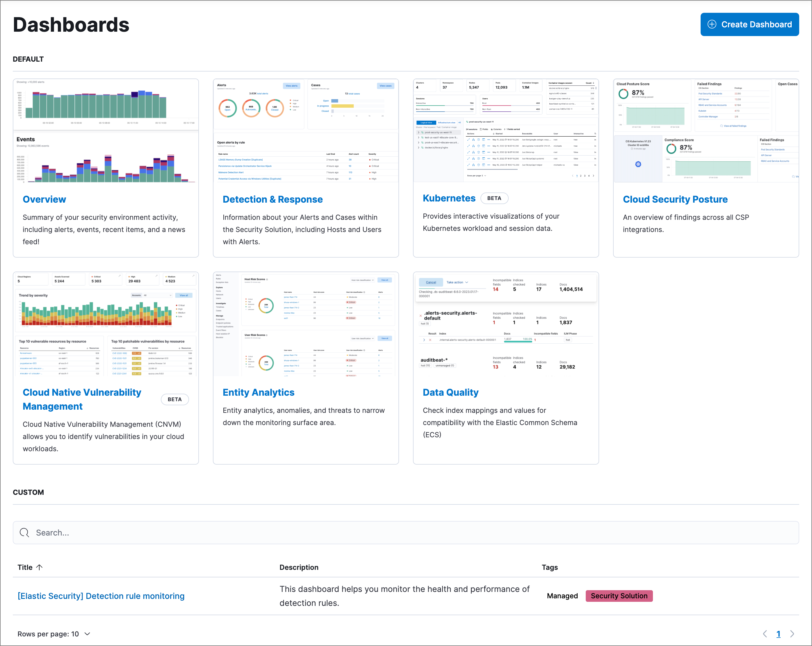This screenshot has width=812, height=646.
Task: Click the info icon next to Host Risk Scores
Action: point(267,279)
